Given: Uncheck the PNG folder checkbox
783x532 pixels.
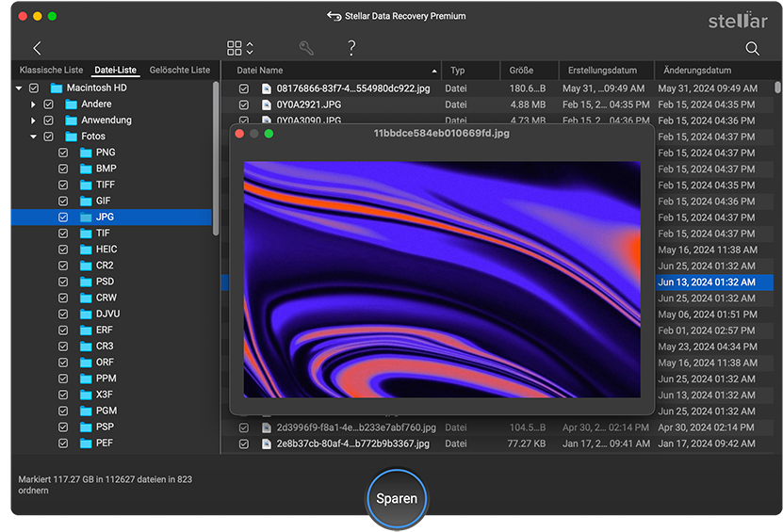Looking at the screenshot, I should [63, 153].
